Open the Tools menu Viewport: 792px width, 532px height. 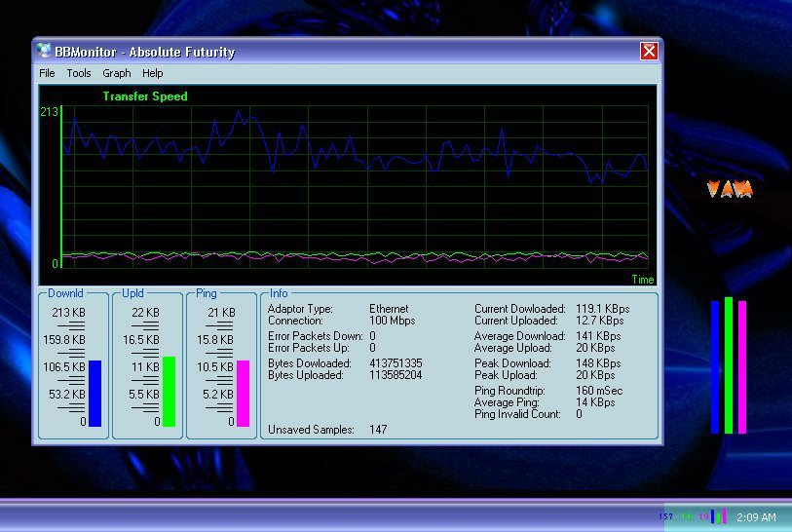[x=79, y=73]
